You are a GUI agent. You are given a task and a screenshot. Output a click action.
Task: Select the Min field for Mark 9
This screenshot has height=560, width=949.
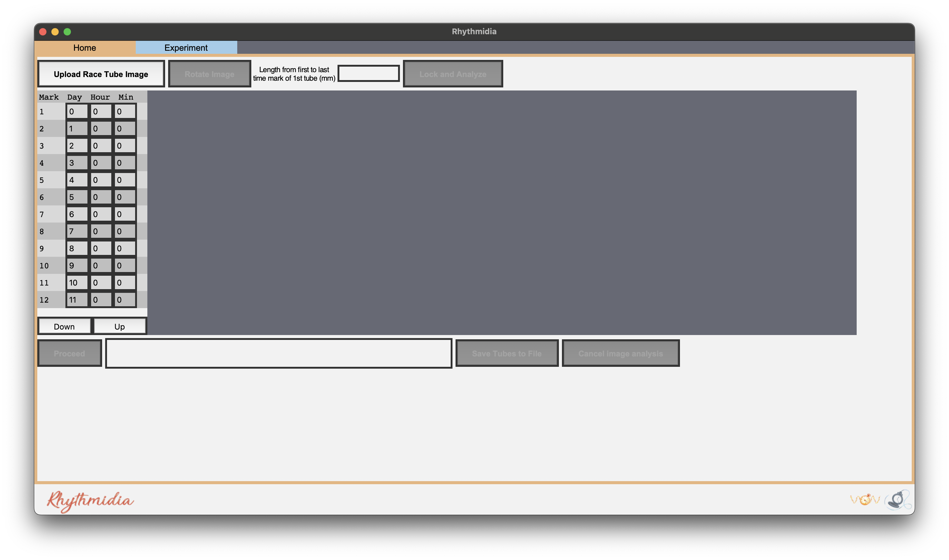point(125,248)
